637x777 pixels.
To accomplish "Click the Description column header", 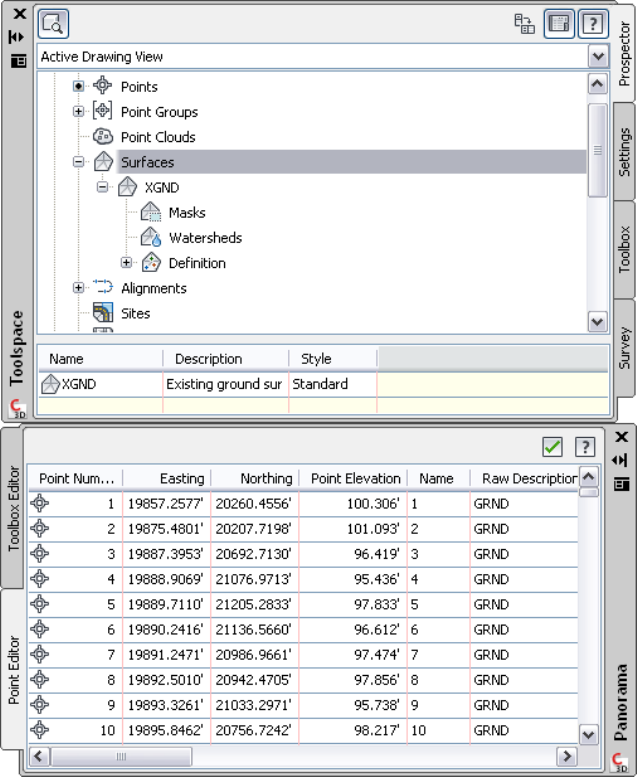I will [x=226, y=359].
